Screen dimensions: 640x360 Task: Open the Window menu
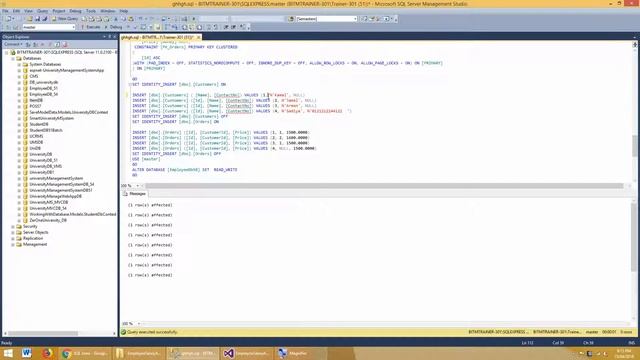point(108,11)
